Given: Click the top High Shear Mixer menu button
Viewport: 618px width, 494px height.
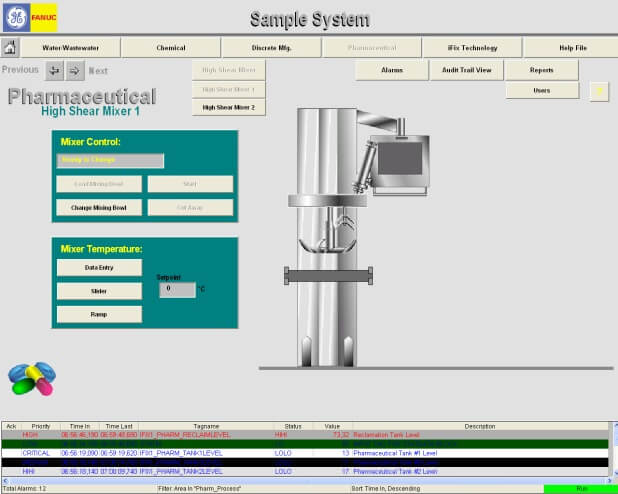Looking at the screenshot, I should point(229,70).
